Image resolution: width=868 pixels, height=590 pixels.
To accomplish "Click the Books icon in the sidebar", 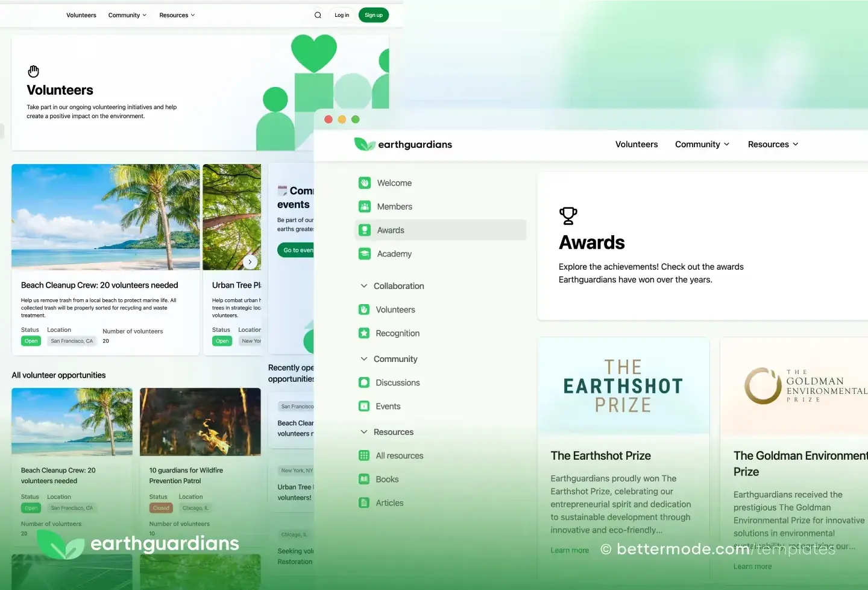I will click(364, 479).
